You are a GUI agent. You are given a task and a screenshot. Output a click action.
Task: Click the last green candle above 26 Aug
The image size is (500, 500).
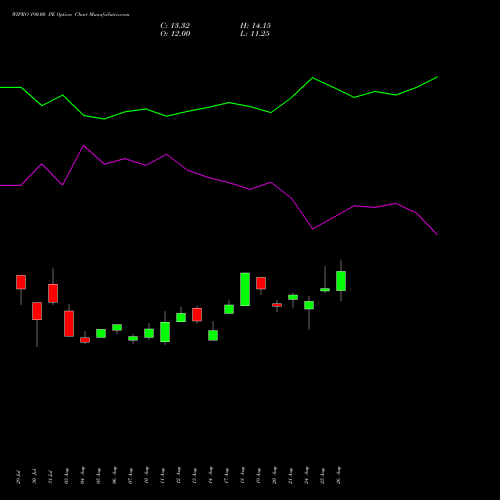(341, 281)
